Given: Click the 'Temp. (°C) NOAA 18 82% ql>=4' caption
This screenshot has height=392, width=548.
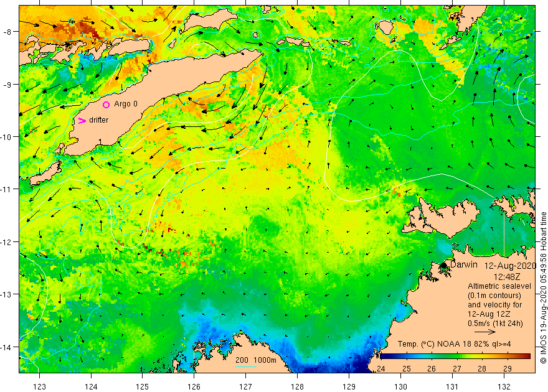Looking at the screenshot, I should [x=455, y=344].
